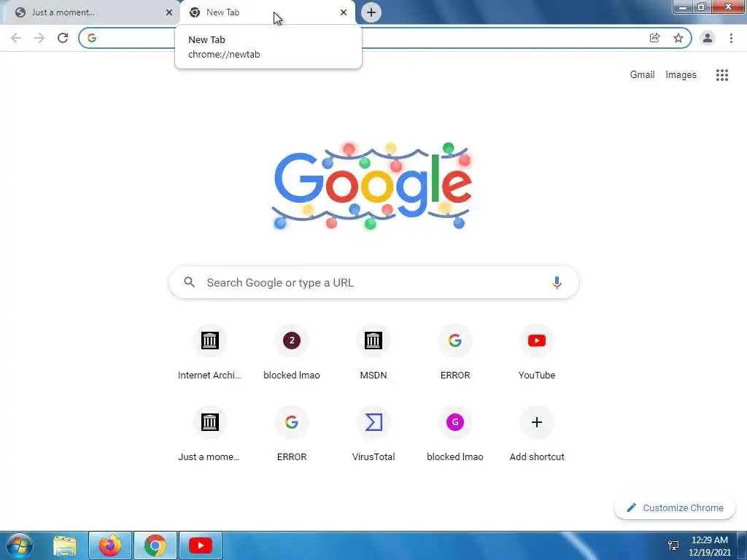Open the Internet Archive shortcut

209,352
